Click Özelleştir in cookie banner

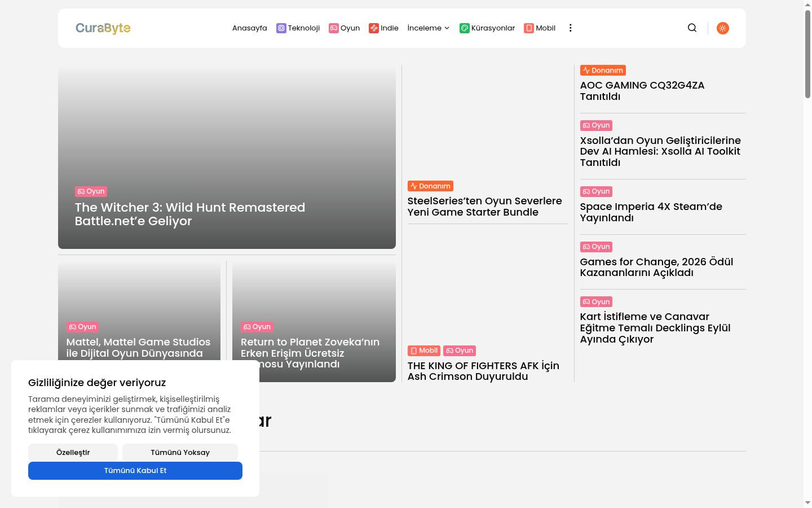73,453
